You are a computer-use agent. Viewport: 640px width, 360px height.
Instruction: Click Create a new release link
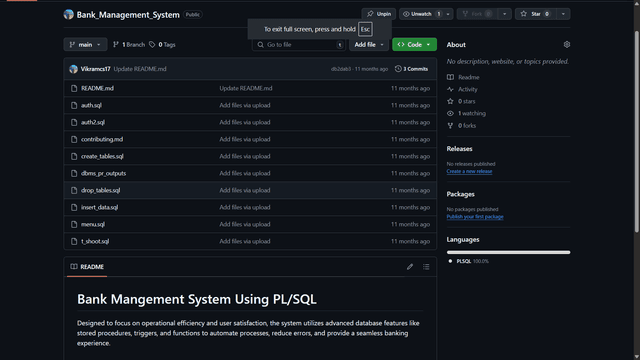coord(469,171)
